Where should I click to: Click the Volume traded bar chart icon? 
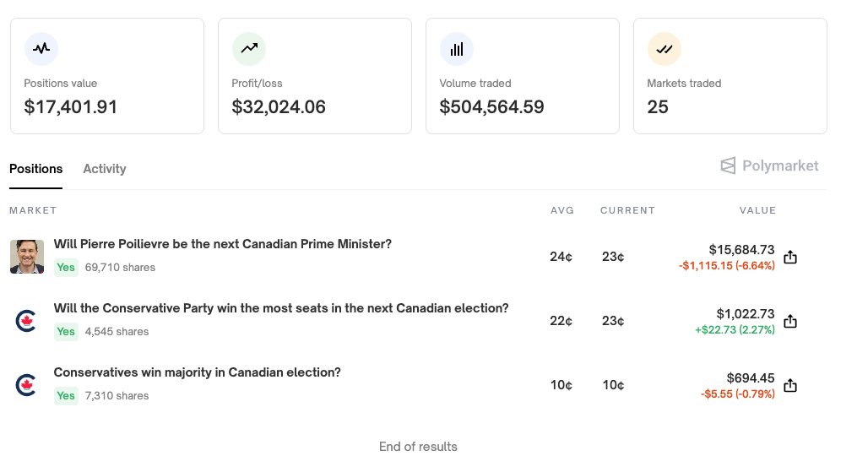(x=457, y=49)
